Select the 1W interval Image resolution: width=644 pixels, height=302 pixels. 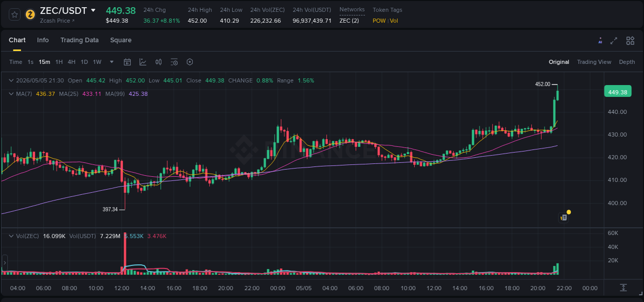pos(97,62)
